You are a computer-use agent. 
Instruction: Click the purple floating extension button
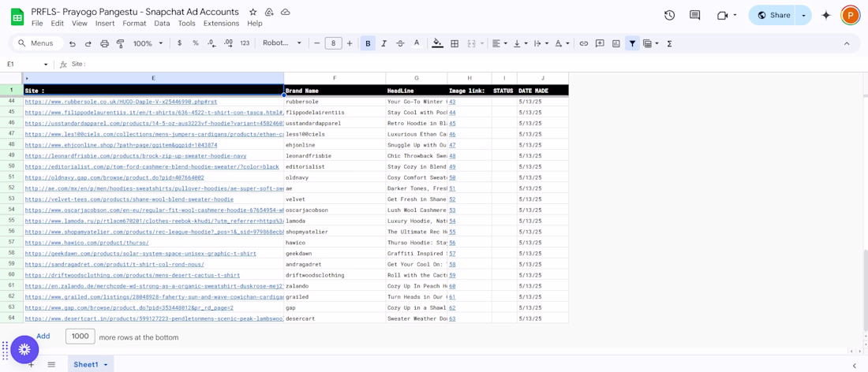click(24, 349)
